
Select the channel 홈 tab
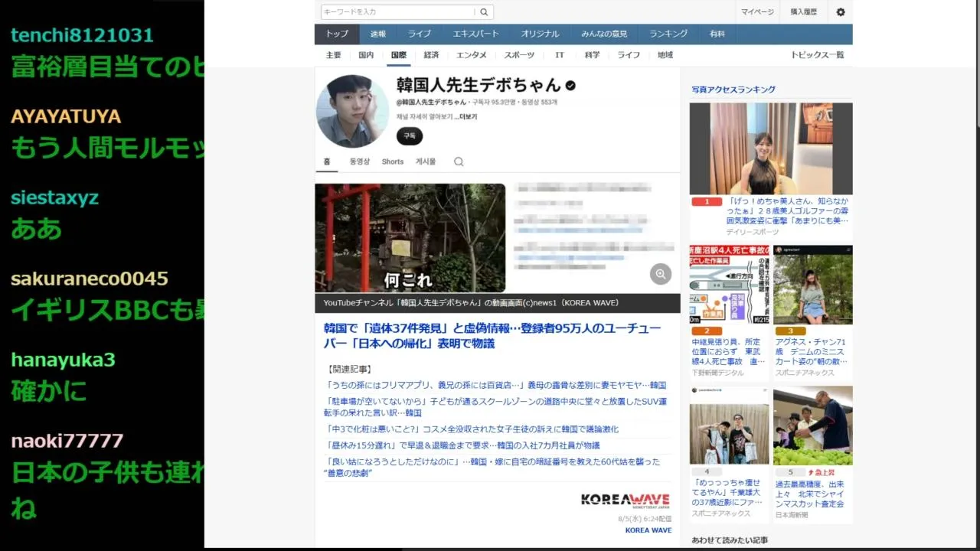click(327, 161)
